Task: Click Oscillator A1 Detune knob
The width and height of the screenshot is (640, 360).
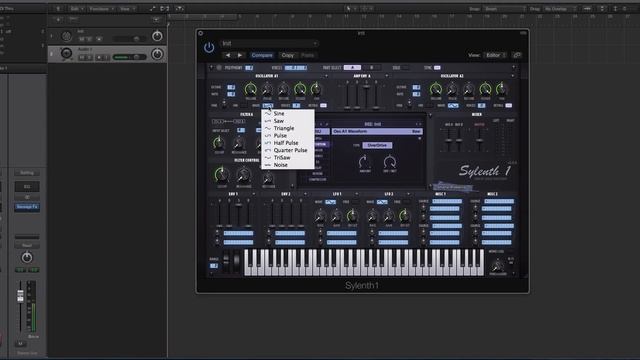Action: (x=283, y=89)
